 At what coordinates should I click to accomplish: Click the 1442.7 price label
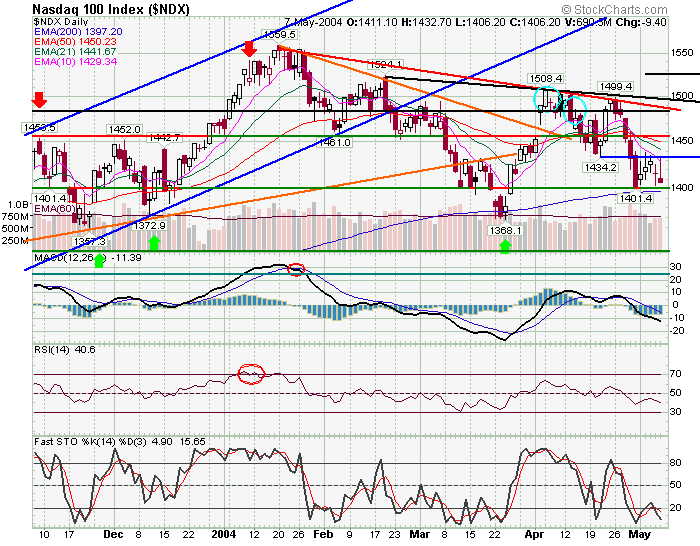click(164, 138)
